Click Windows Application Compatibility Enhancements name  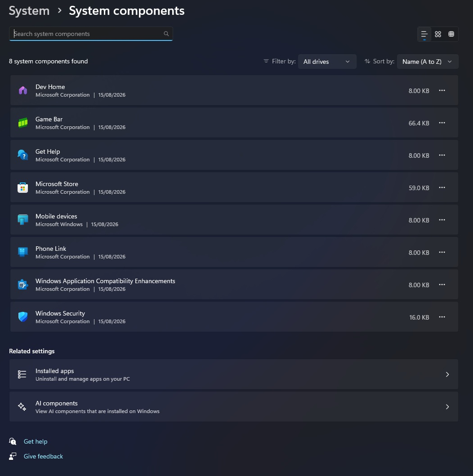[x=105, y=281]
